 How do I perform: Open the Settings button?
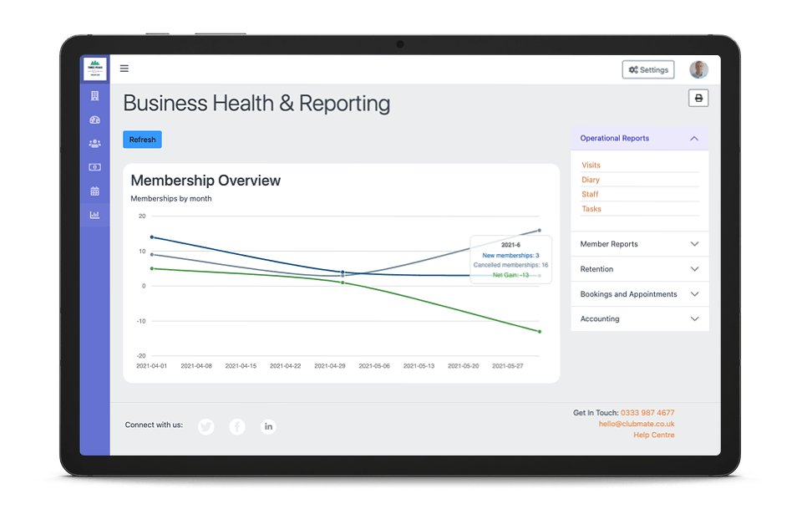point(648,70)
